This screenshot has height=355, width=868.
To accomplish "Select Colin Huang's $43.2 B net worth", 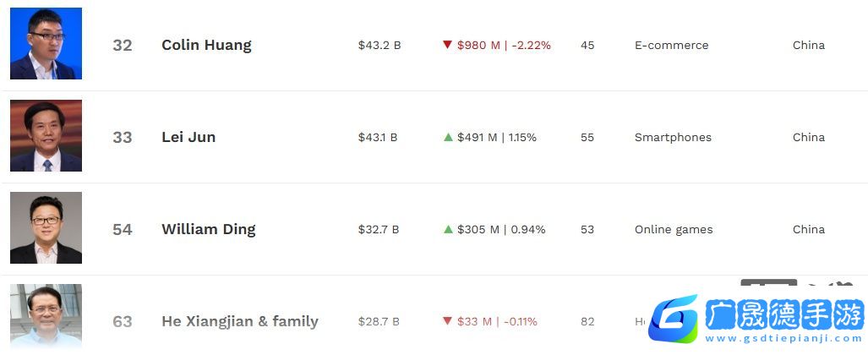I will click(379, 46).
